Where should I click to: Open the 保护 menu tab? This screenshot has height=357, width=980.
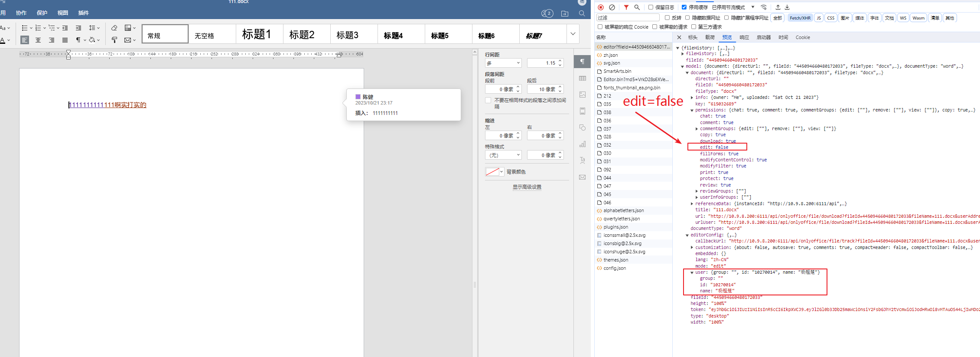click(42, 13)
